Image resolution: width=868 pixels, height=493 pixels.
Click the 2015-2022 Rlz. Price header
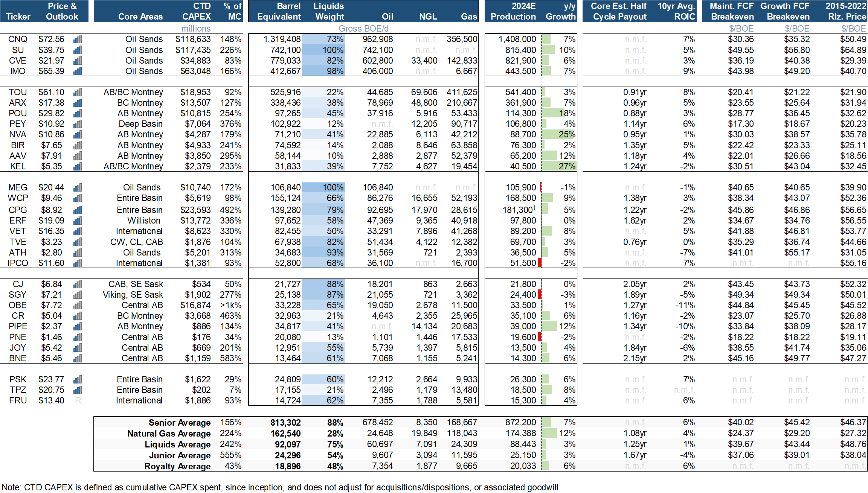point(846,11)
